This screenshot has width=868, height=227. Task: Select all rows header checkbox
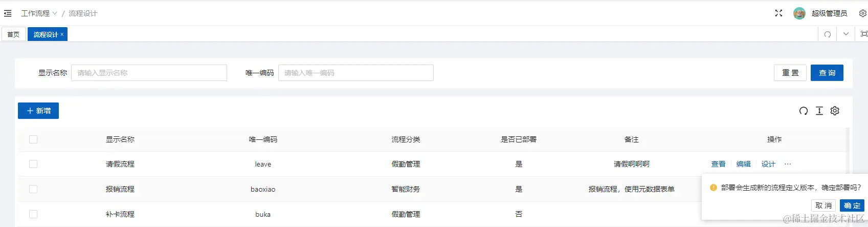(x=33, y=139)
